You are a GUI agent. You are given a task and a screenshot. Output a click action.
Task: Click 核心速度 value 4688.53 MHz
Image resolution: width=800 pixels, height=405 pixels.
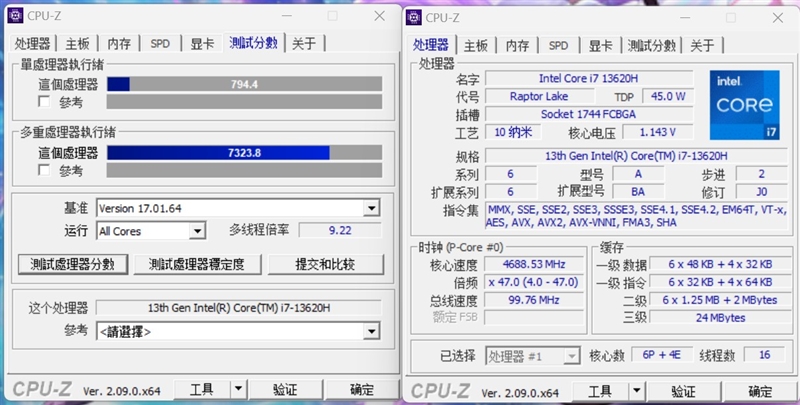(534, 264)
